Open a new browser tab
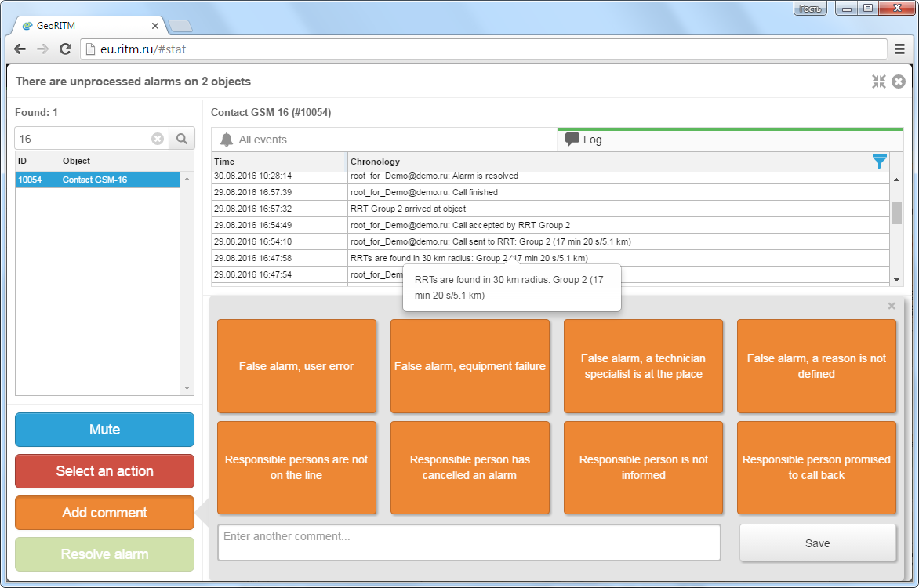The image size is (919, 588). pyautogui.click(x=180, y=26)
